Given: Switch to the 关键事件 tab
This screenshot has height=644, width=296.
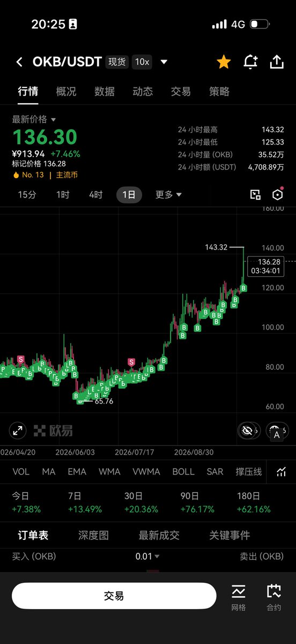Looking at the screenshot, I should point(230,535).
